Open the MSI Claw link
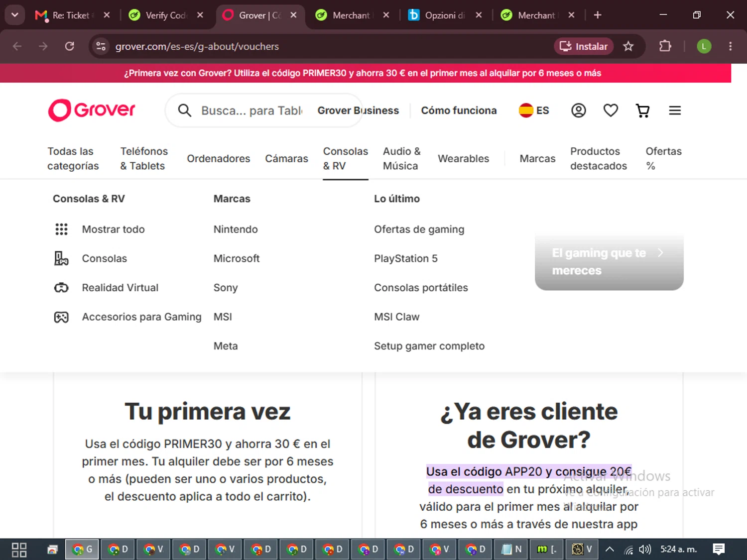 396,317
